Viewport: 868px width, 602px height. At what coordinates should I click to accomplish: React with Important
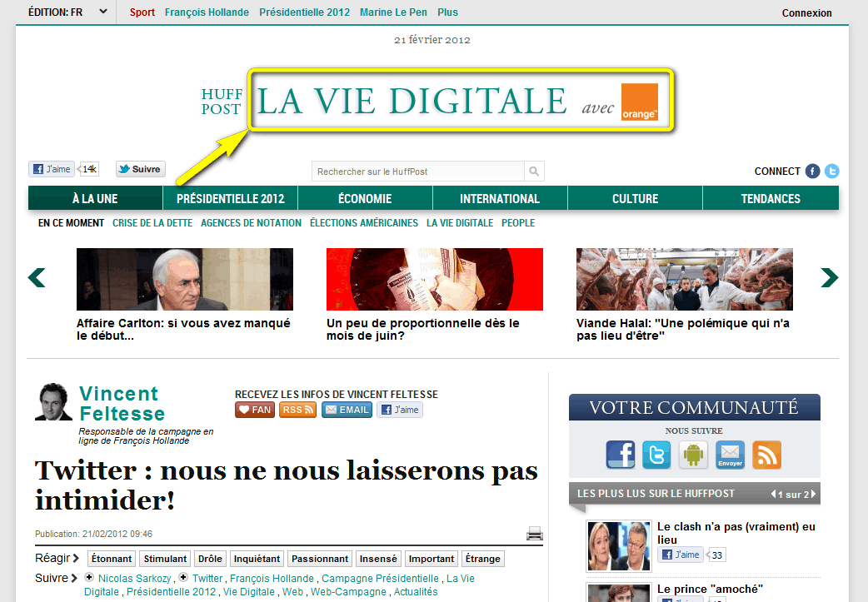(x=432, y=559)
